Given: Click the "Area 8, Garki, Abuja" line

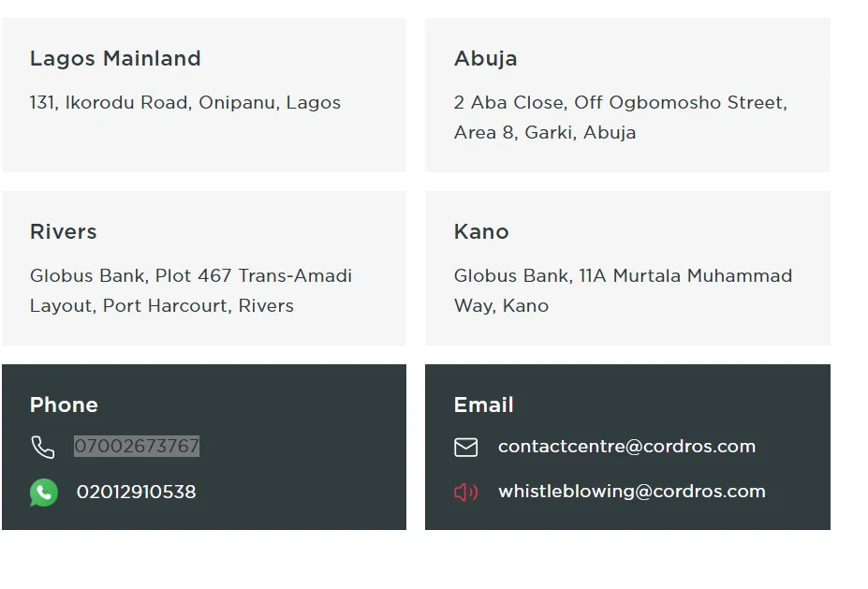Looking at the screenshot, I should [544, 133].
